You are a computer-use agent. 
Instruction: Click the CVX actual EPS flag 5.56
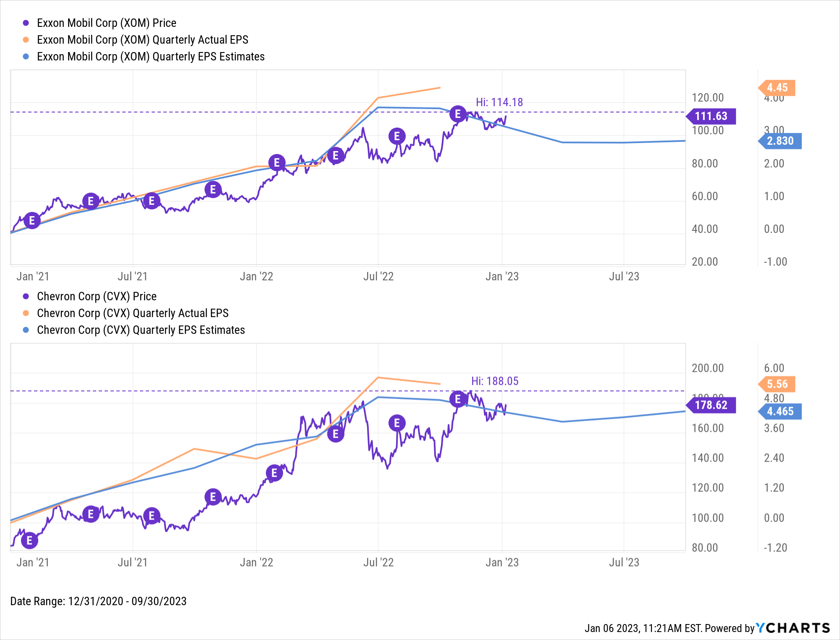[777, 384]
